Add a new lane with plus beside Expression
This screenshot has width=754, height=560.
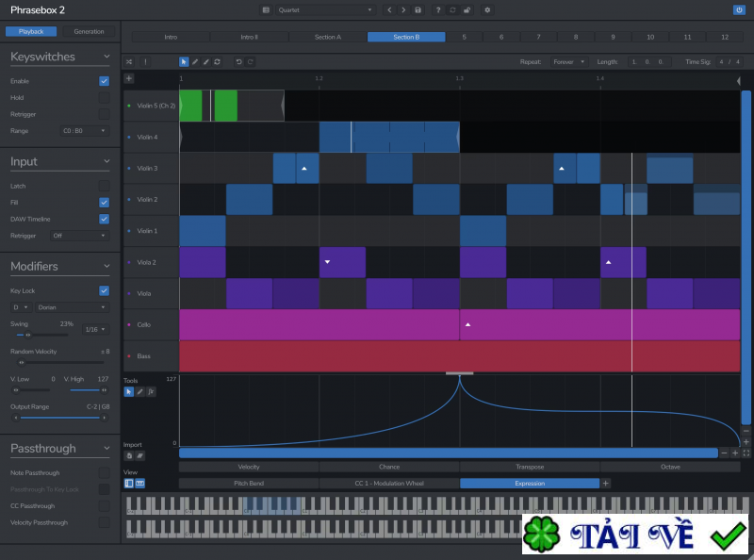tap(606, 483)
